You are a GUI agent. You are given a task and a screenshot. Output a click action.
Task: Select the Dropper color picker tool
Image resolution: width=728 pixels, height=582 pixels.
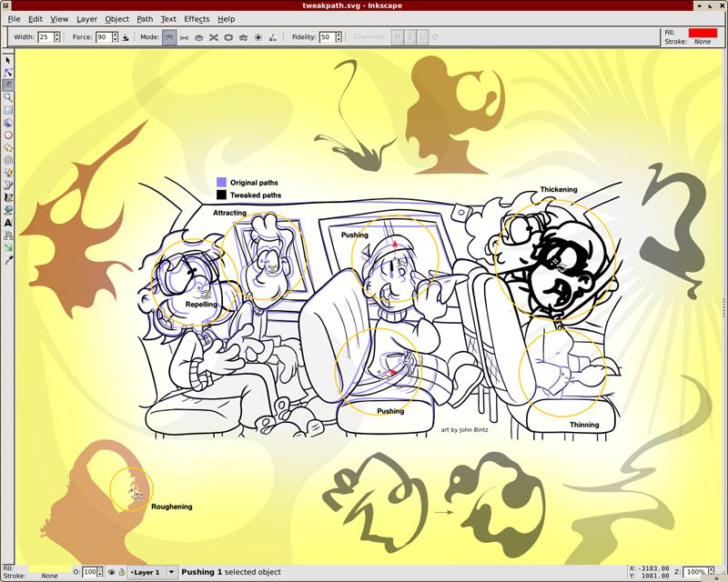(x=8, y=259)
